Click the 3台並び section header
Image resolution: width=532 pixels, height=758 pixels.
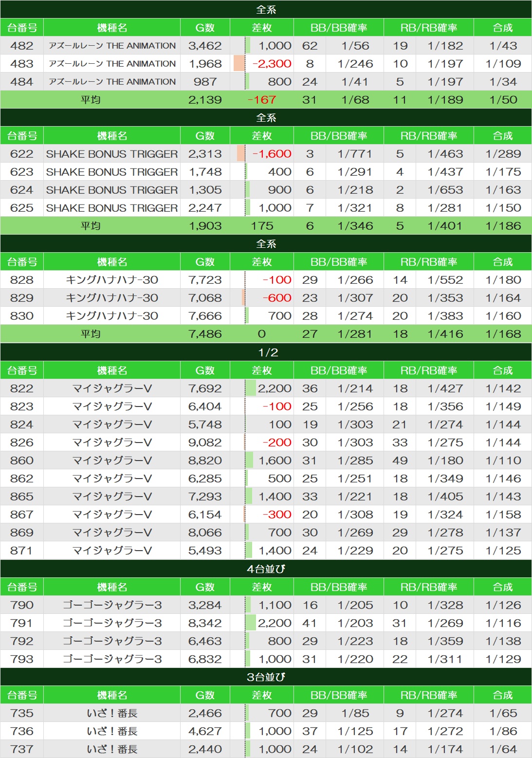point(266,677)
